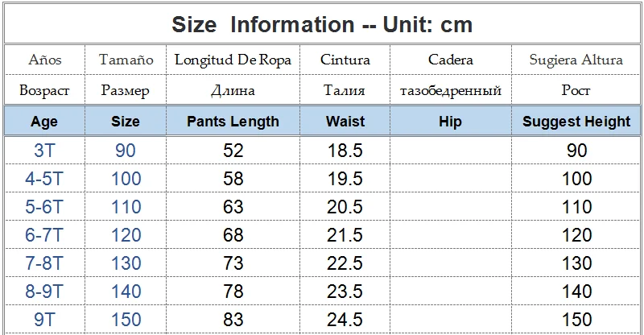Select the '4-5T' age cell
This screenshot has width=644, height=335.
coord(44,179)
